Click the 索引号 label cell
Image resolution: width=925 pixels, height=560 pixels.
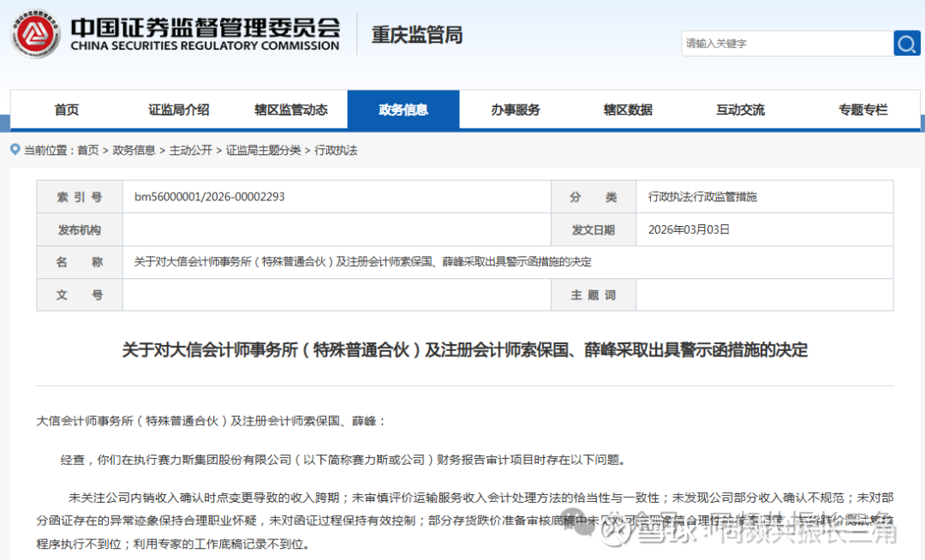click(80, 197)
